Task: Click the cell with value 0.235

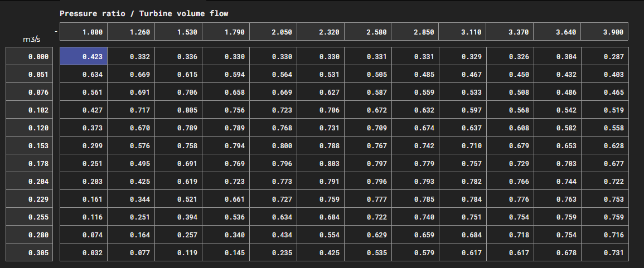Action: coord(273,252)
